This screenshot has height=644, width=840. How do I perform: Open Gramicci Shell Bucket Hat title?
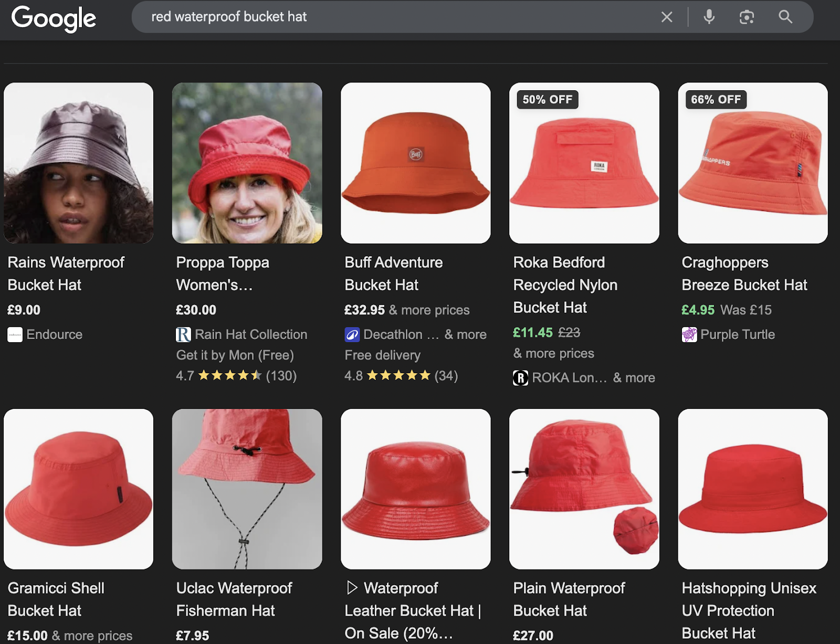click(x=56, y=599)
